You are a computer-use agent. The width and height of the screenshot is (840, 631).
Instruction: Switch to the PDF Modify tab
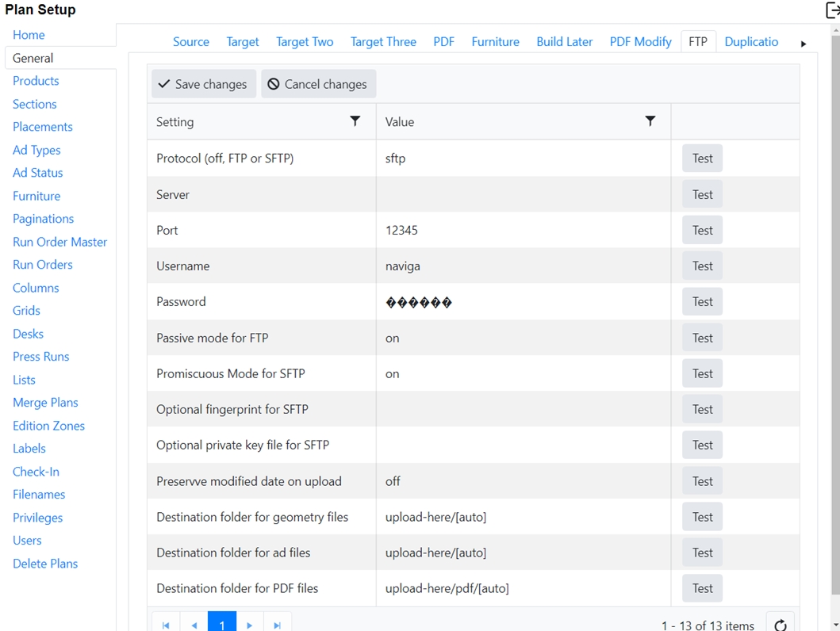coord(640,42)
